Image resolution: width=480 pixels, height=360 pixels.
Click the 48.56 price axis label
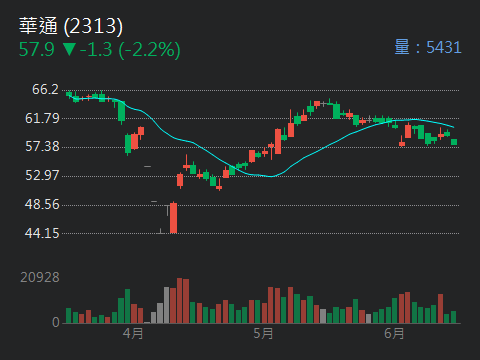coord(42,204)
